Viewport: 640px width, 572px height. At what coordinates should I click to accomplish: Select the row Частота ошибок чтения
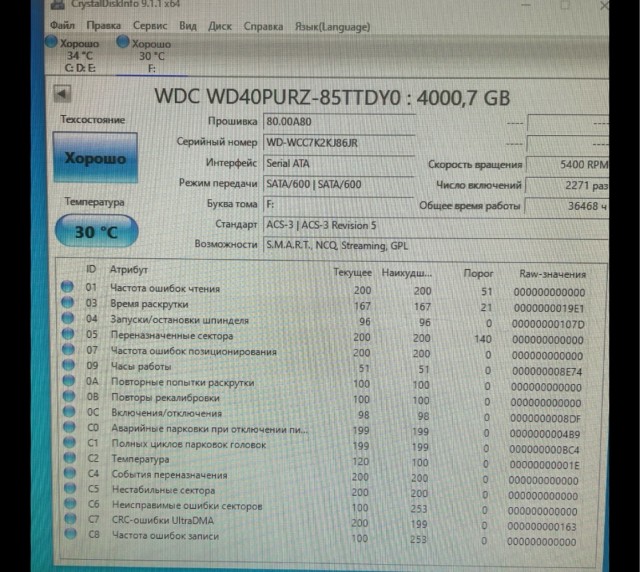[x=324, y=289]
